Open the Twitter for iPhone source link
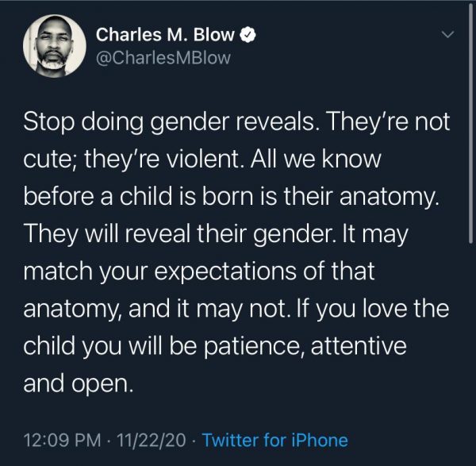476x466 pixels. [275, 439]
